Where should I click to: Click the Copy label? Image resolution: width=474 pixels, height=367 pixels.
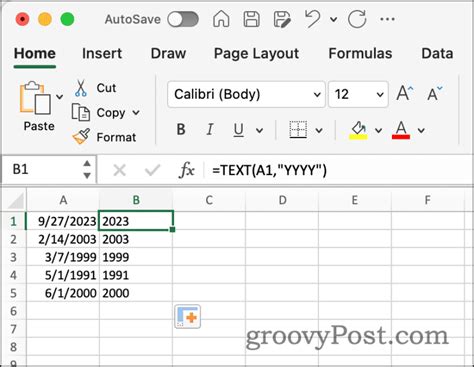pos(111,113)
